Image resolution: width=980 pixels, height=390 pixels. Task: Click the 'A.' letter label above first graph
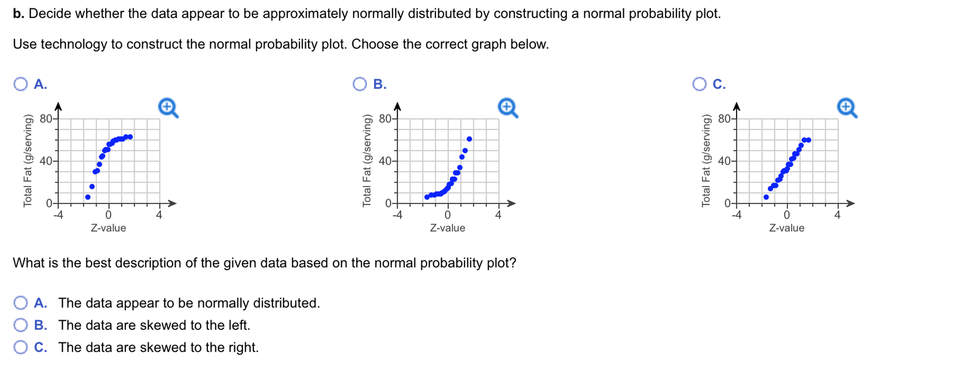[x=41, y=84]
